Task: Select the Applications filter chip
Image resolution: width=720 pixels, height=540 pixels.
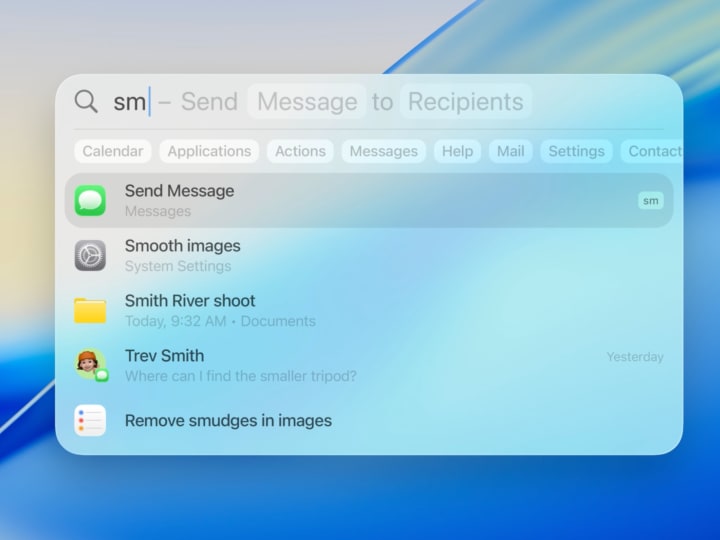Action: [209, 151]
